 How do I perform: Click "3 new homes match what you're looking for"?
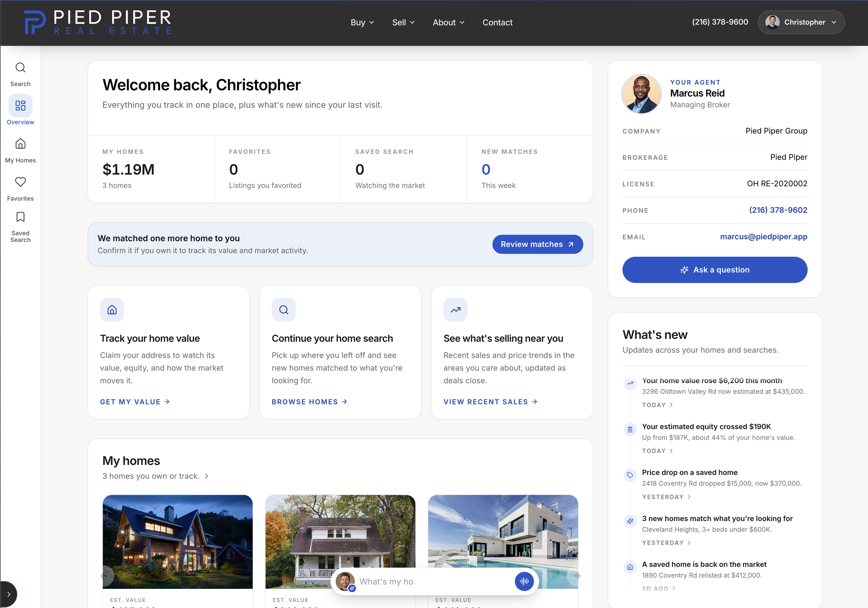coord(717,518)
